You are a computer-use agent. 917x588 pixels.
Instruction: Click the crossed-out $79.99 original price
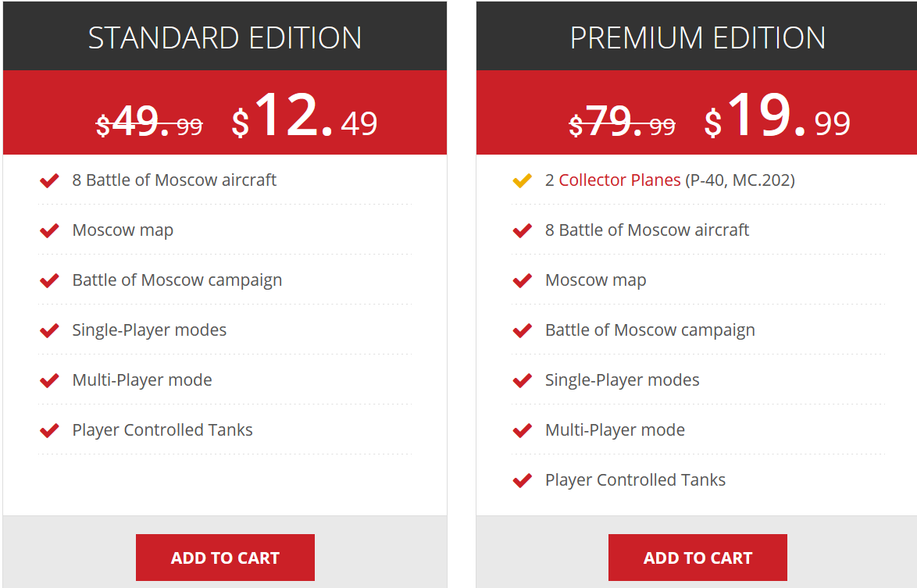[x=622, y=123]
